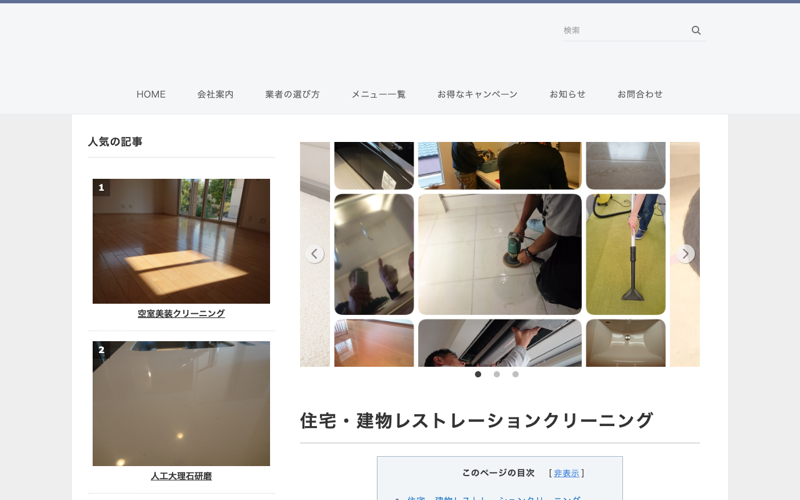Go to previous slide with left arrow

(x=314, y=254)
